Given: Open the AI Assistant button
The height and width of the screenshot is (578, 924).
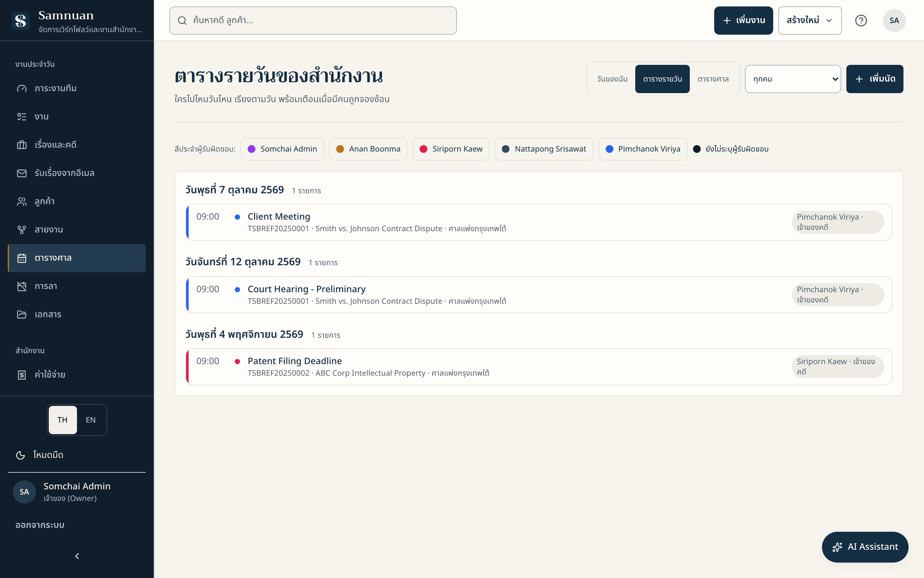Looking at the screenshot, I should coord(865,547).
